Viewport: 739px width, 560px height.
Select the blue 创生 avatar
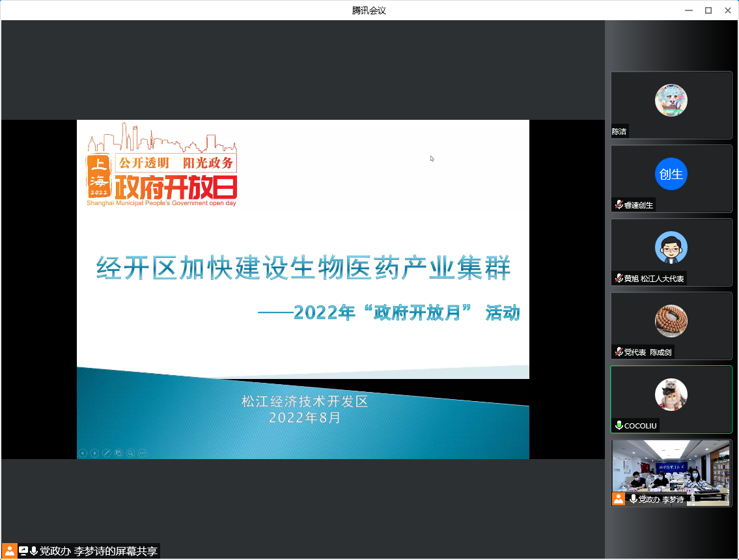click(671, 174)
